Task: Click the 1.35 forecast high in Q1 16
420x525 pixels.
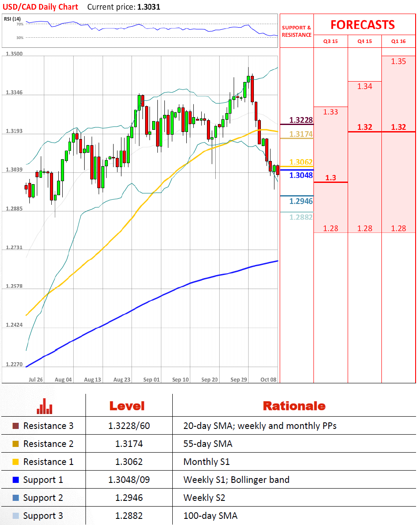Action: [398, 61]
